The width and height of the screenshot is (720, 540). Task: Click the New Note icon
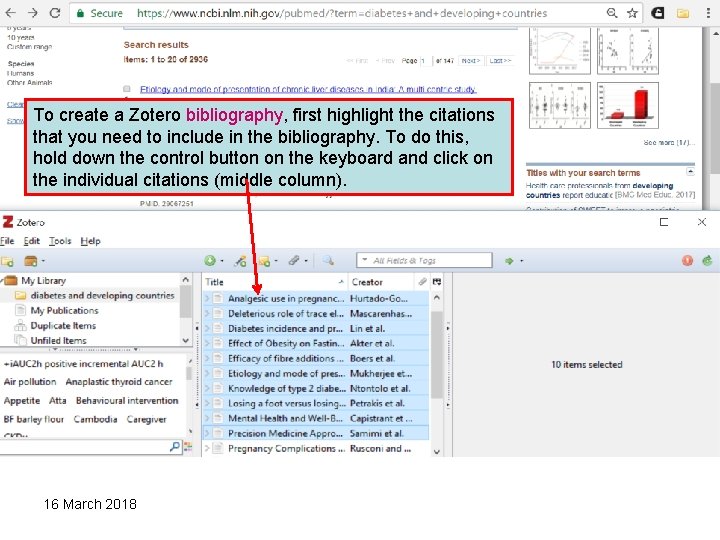264,261
